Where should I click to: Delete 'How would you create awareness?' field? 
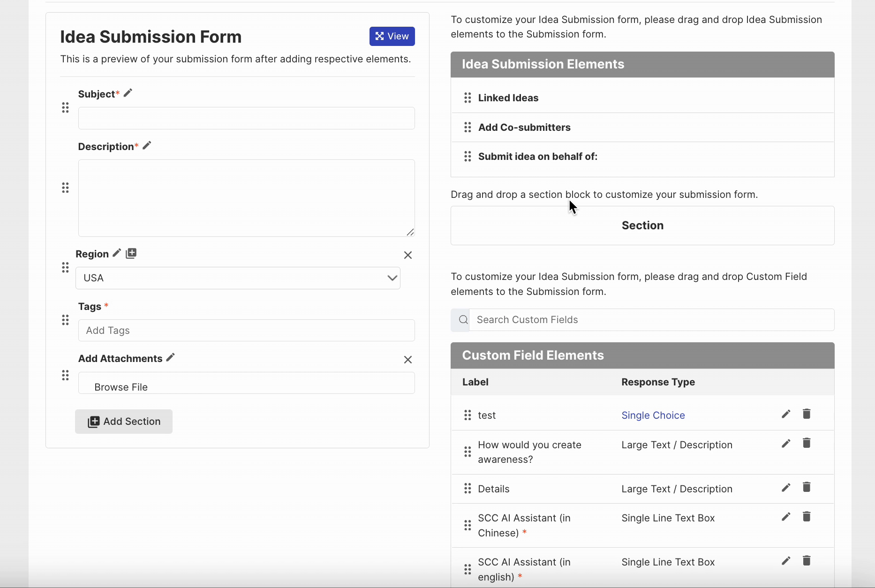(807, 444)
